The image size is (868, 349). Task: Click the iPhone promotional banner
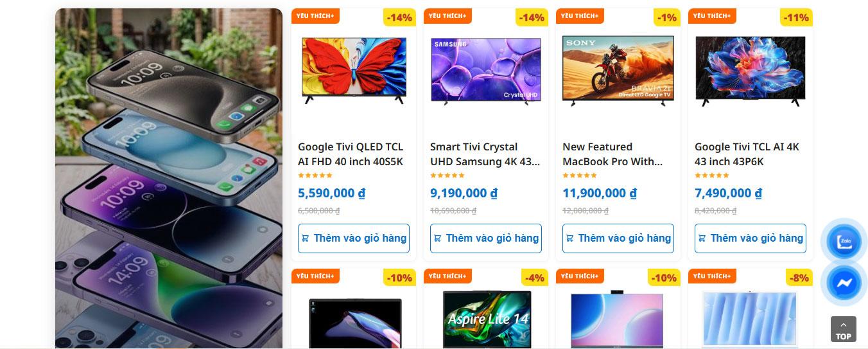click(x=169, y=179)
